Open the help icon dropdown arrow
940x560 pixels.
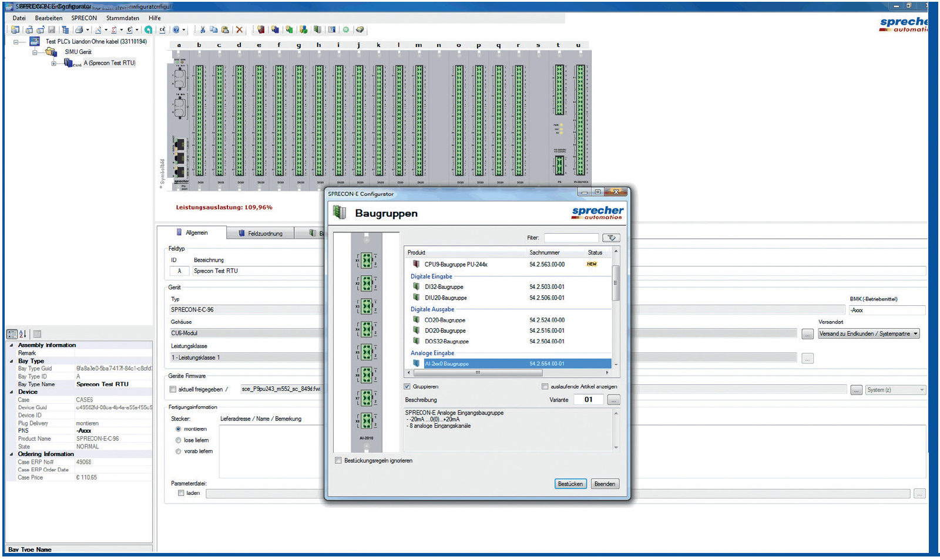coord(184,29)
